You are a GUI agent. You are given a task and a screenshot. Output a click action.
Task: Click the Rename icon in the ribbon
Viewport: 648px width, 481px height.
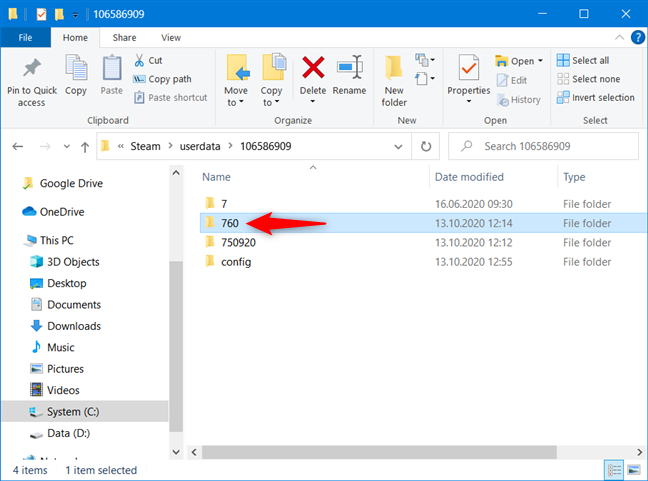point(349,78)
